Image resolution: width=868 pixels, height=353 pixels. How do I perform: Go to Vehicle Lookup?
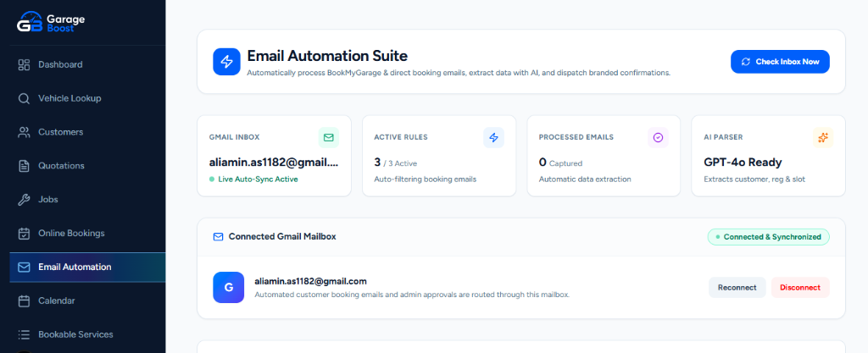[87, 98]
